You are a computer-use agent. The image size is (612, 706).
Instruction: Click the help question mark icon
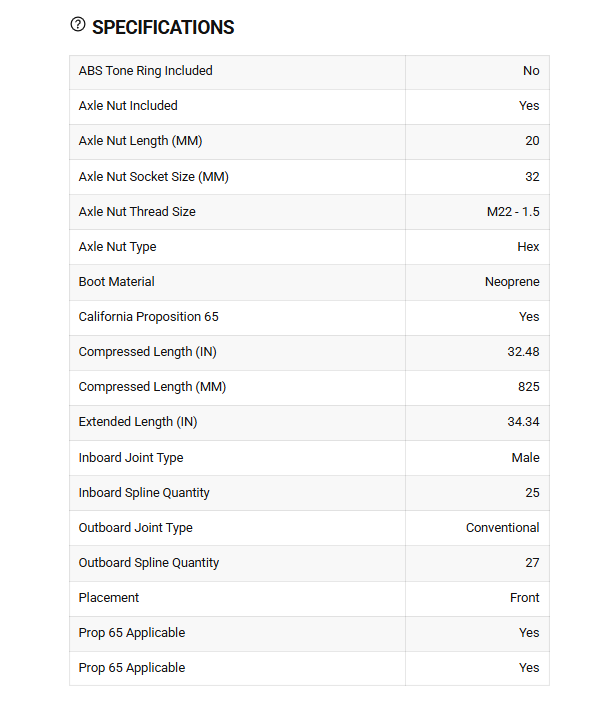pos(78,24)
